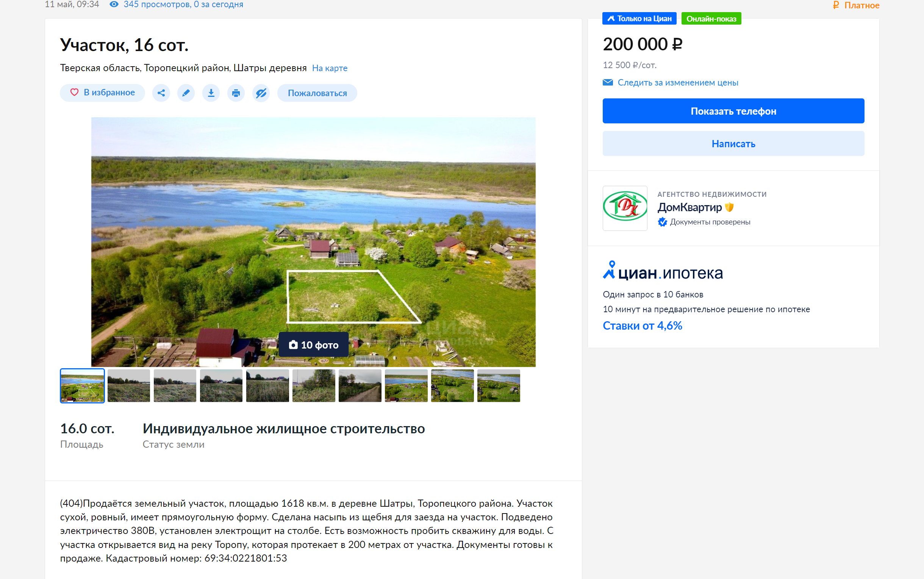Click the envelope price tracking icon

(607, 82)
